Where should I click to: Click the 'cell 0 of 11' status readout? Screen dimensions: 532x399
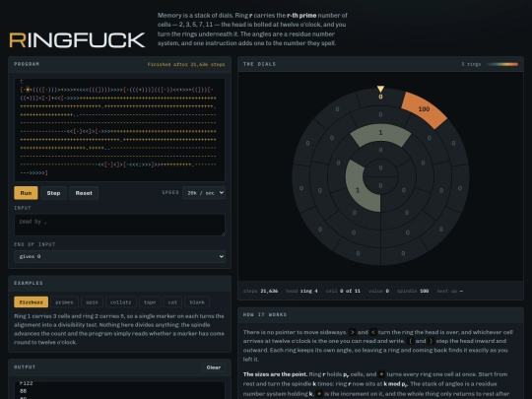(x=343, y=291)
